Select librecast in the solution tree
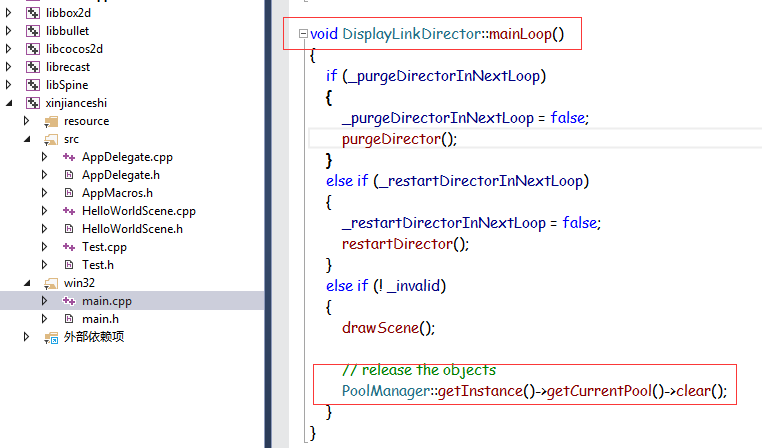 [x=68, y=67]
